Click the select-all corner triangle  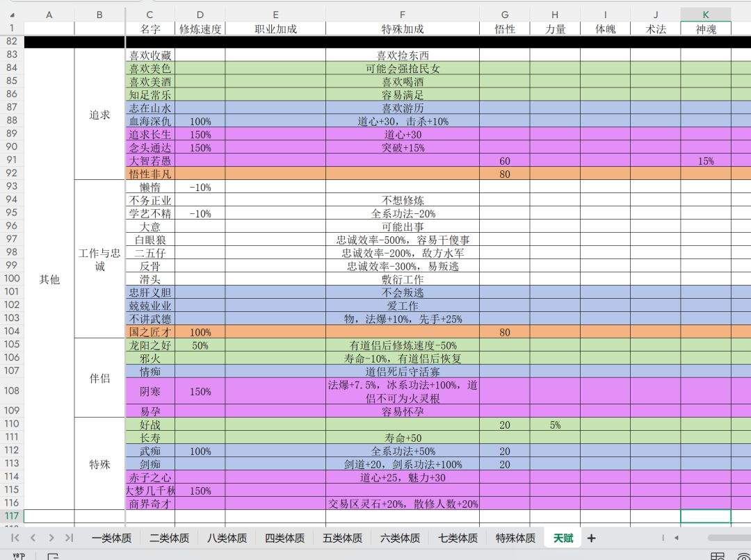tap(12, 15)
